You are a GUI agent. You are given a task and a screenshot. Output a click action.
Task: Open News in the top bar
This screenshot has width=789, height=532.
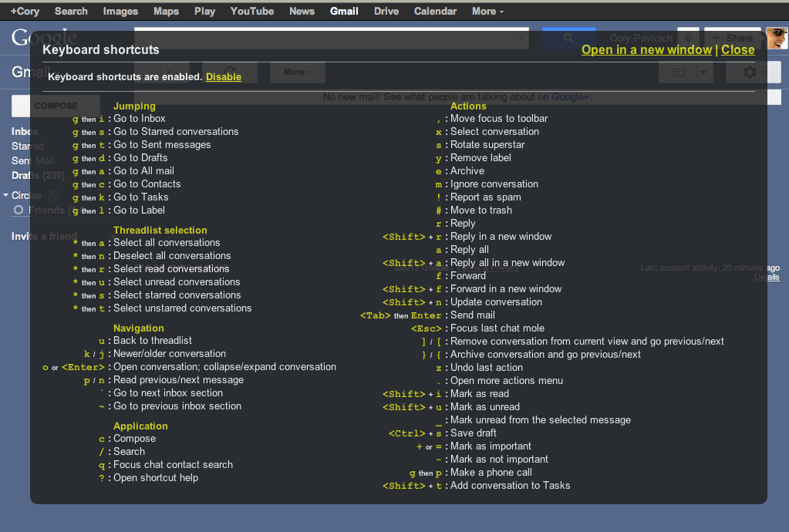pos(302,11)
